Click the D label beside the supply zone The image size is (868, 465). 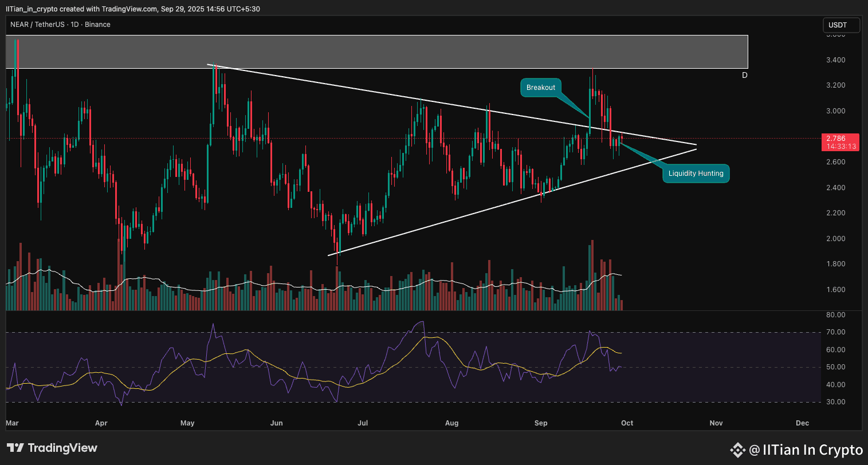tap(745, 75)
